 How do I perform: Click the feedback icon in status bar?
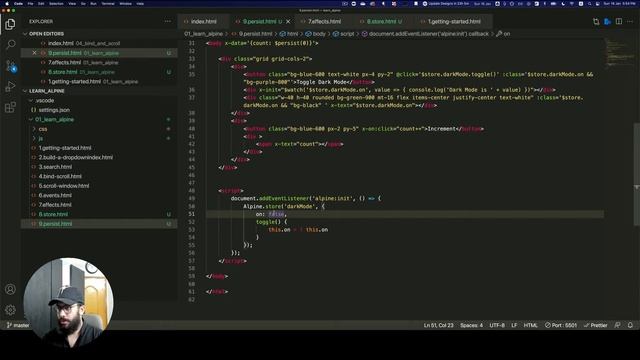tap(618, 325)
